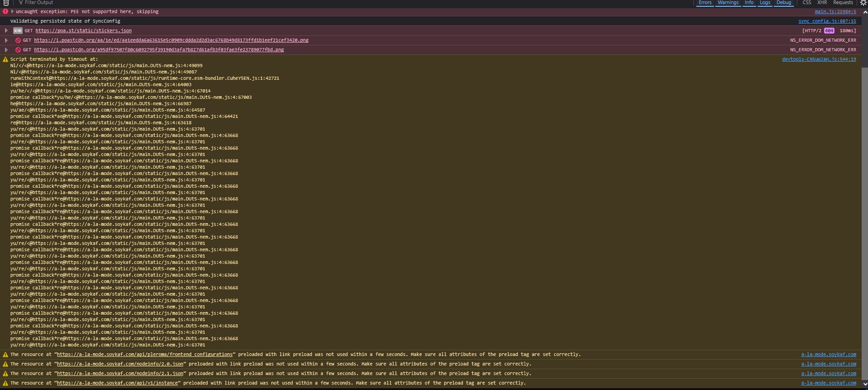Open the sync_config.js:807:15 source link
The width and height of the screenshot is (868, 390).
click(x=827, y=21)
